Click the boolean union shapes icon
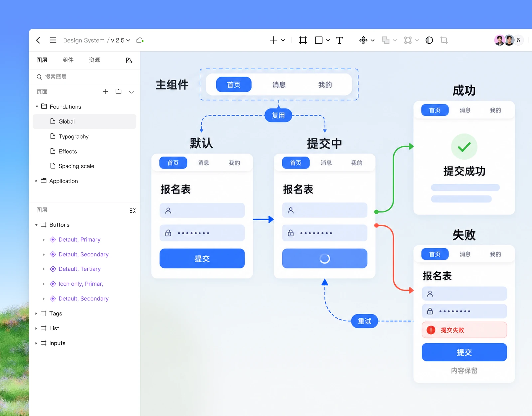Viewport: 532px width, 416px height. (x=386, y=40)
